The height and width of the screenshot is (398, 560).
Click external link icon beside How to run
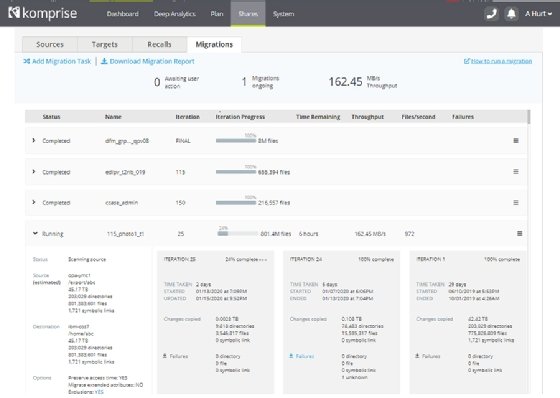click(466, 61)
